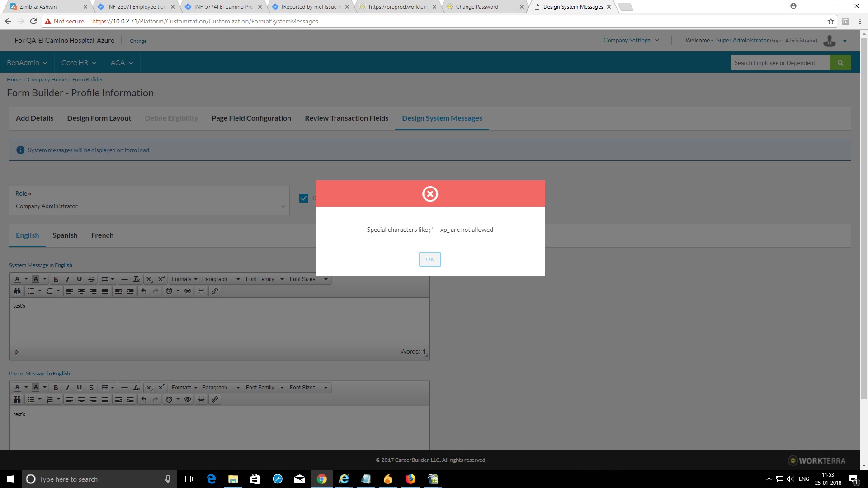Expand Font Family dropdown in the System Message editor
The image size is (868, 488).
pos(264,279)
